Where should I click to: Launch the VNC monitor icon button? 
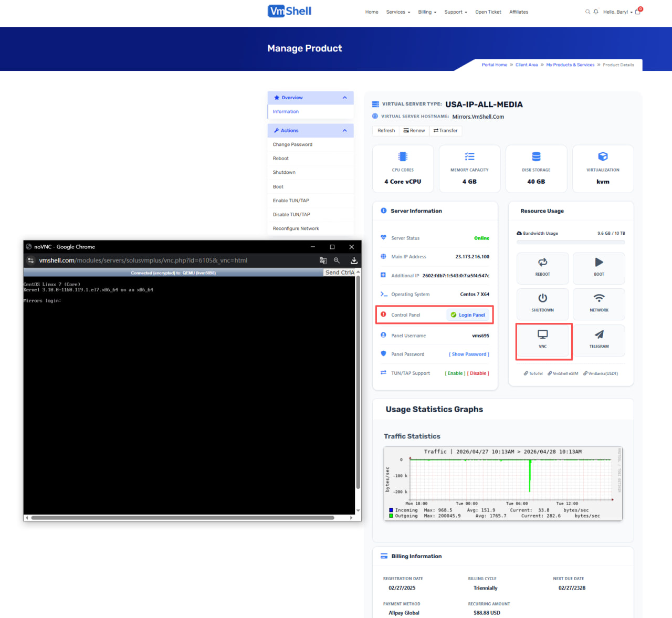[x=542, y=340]
